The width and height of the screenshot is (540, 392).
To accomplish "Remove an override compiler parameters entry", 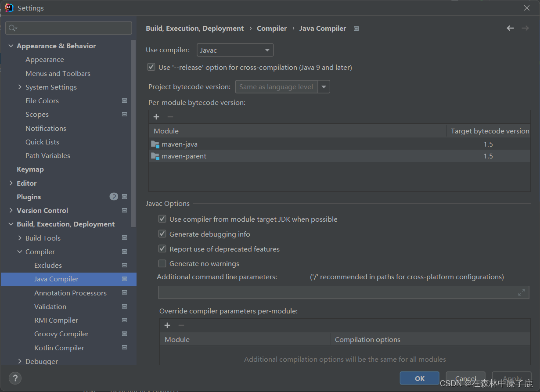I will [x=181, y=325].
